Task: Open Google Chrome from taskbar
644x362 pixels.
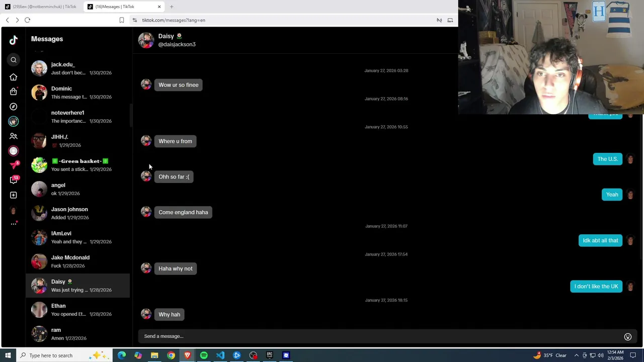Action: click(171, 355)
